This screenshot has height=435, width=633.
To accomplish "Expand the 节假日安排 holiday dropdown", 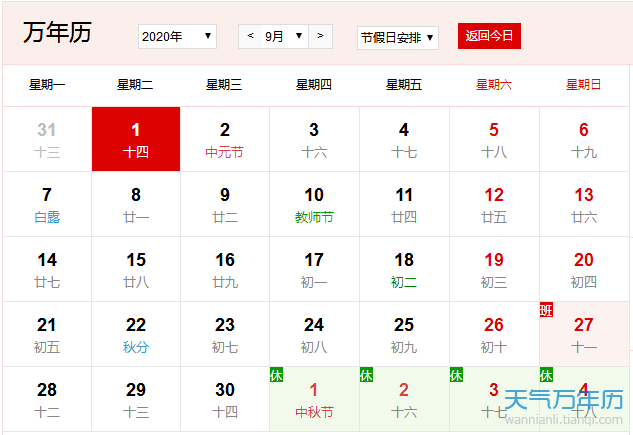I will [398, 38].
